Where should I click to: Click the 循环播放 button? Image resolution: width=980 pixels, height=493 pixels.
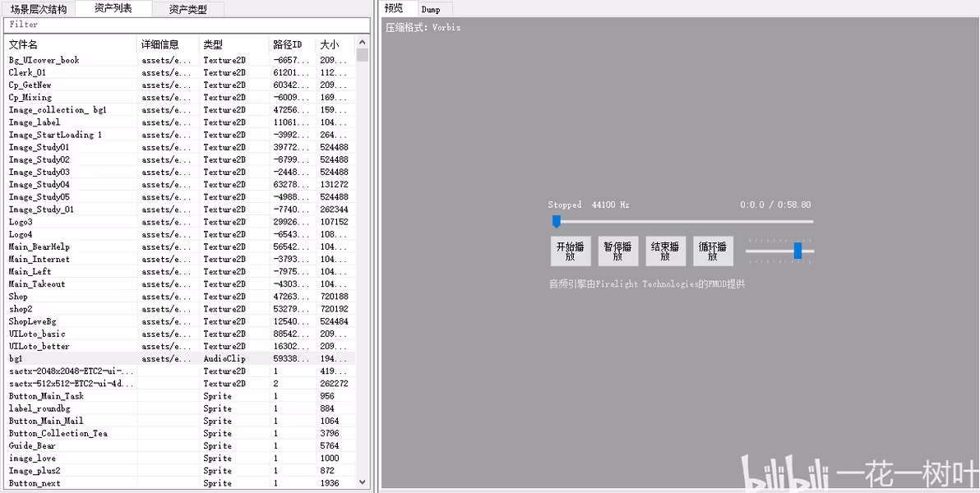click(713, 251)
